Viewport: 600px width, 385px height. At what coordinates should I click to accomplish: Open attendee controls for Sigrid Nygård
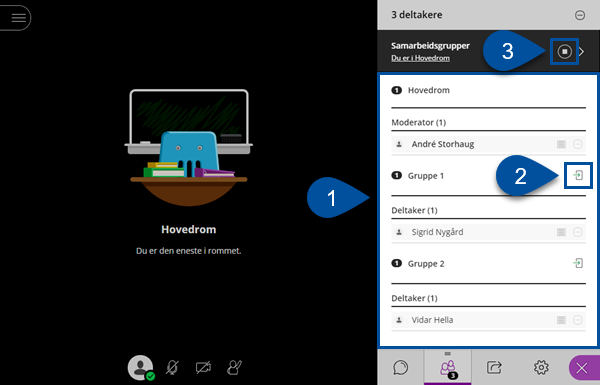[x=578, y=232]
